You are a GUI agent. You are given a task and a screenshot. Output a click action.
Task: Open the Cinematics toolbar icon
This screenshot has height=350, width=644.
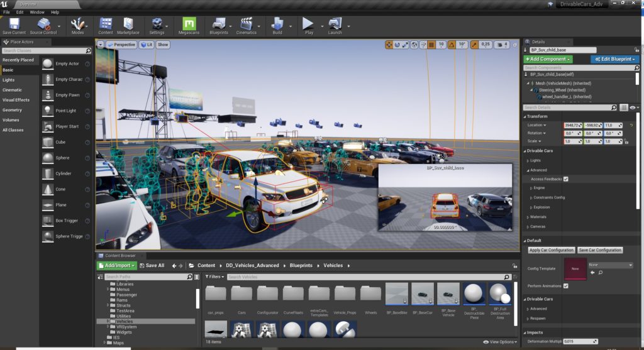pos(246,25)
